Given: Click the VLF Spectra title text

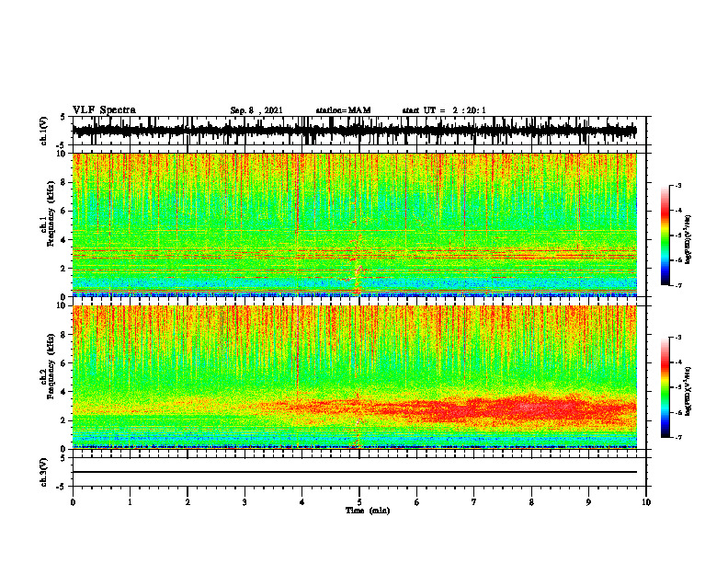Looking at the screenshot, I should pos(104,110).
